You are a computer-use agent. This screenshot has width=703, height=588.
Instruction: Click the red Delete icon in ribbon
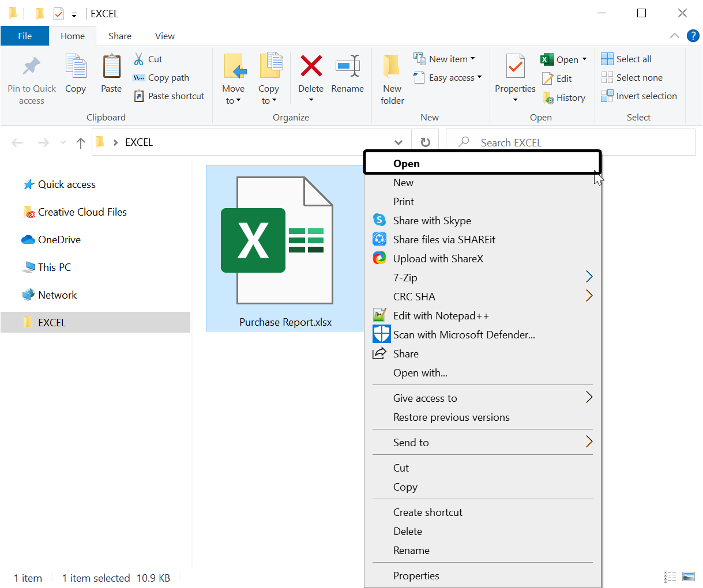[x=311, y=67]
